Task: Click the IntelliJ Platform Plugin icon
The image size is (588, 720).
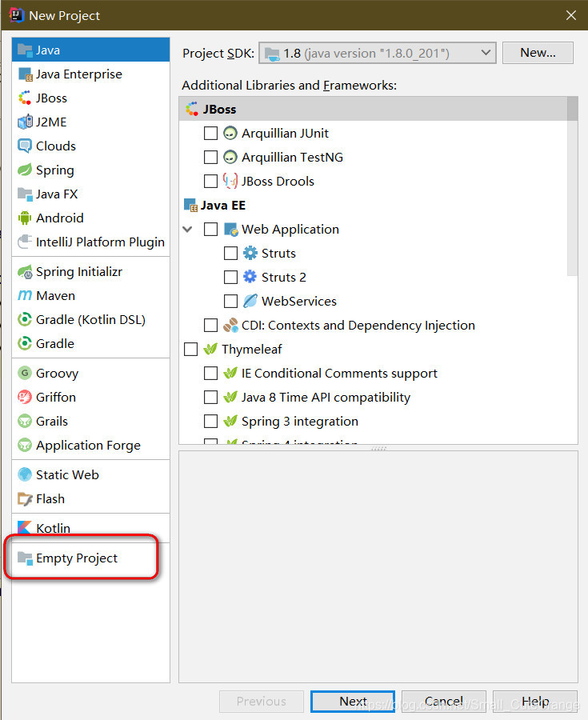Action: 25,242
